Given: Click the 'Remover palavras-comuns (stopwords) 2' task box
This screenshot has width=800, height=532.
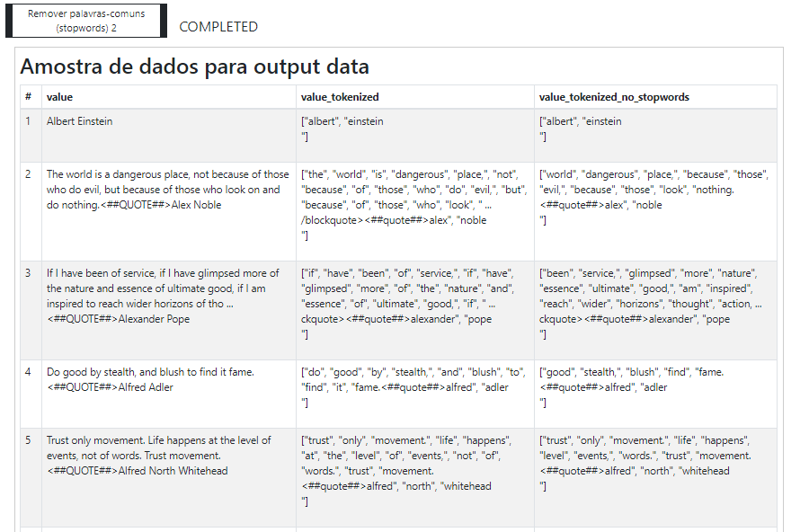Looking at the screenshot, I should (86, 21).
